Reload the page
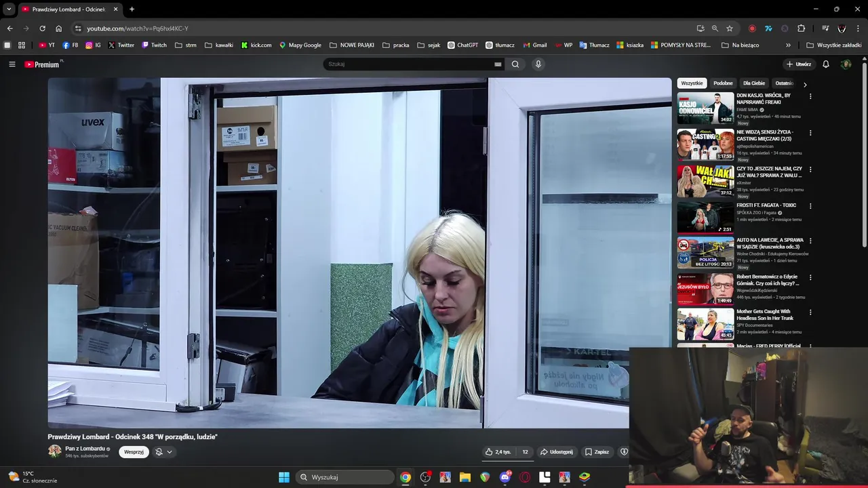 pyautogui.click(x=42, y=28)
